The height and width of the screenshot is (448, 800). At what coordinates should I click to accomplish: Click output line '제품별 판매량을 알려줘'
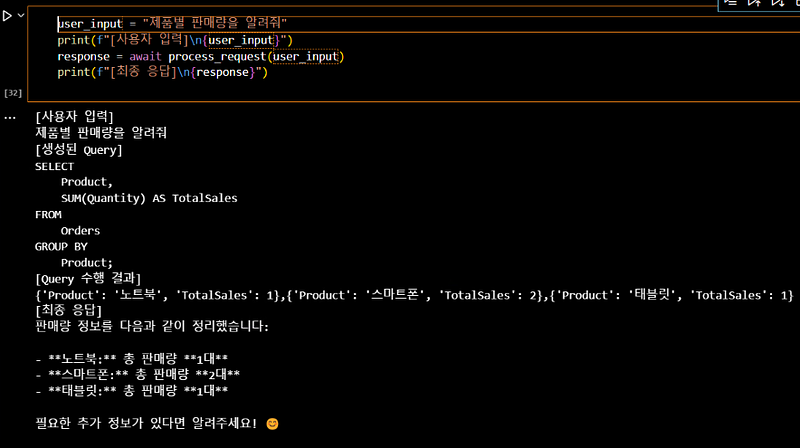coord(101,133)
